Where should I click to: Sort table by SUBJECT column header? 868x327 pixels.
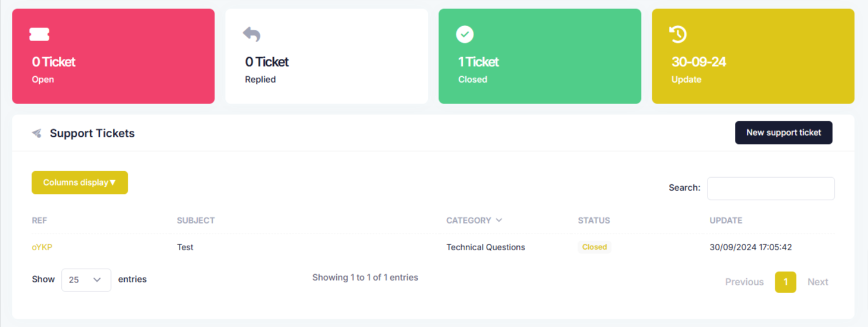pyautogui.click(x=195, y=220)
